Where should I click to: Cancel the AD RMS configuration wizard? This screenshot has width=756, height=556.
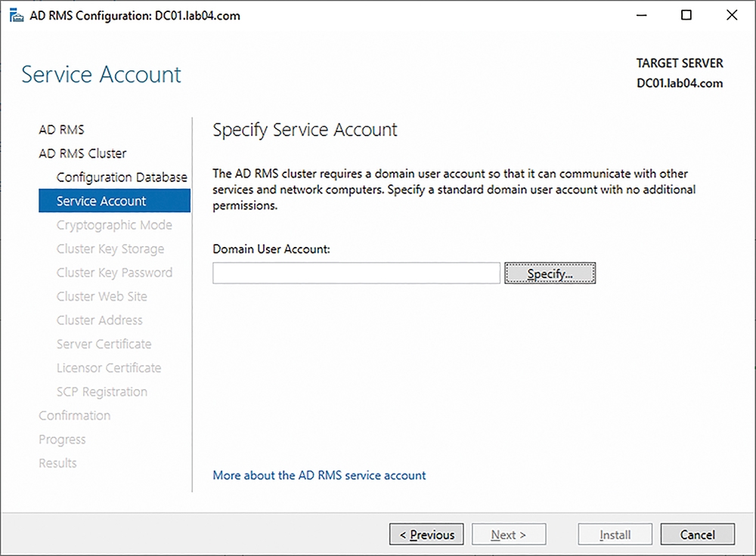698,534
